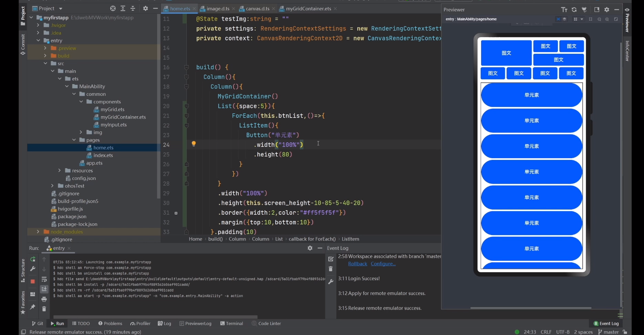Click print icon in Run console
This screenshot has width=644, height=335.
(44, 299)
